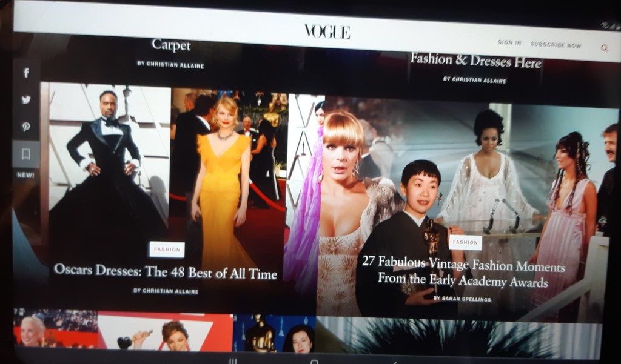
Task: Save the article with the bookmark icon
Action: [26, 154]
